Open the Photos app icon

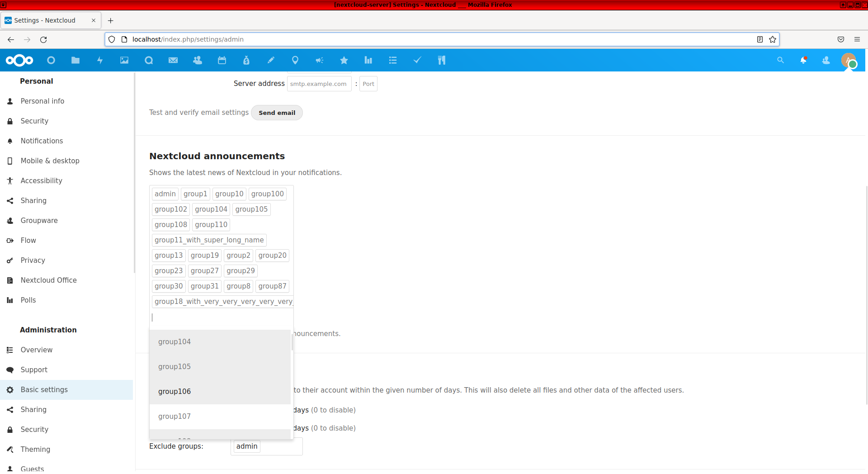[x=124, y=60]
